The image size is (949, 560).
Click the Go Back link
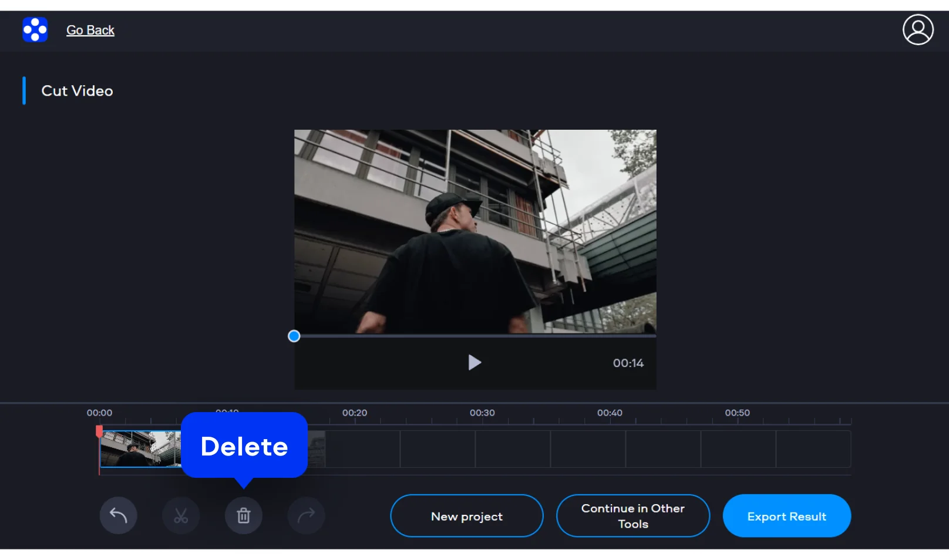click(x=90, y=31)
